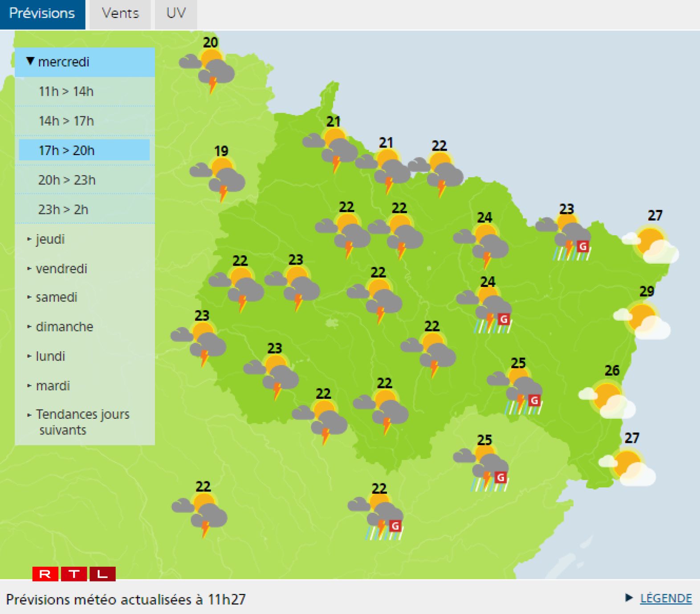Open the Prévisions tab

[x=42, y=13]
